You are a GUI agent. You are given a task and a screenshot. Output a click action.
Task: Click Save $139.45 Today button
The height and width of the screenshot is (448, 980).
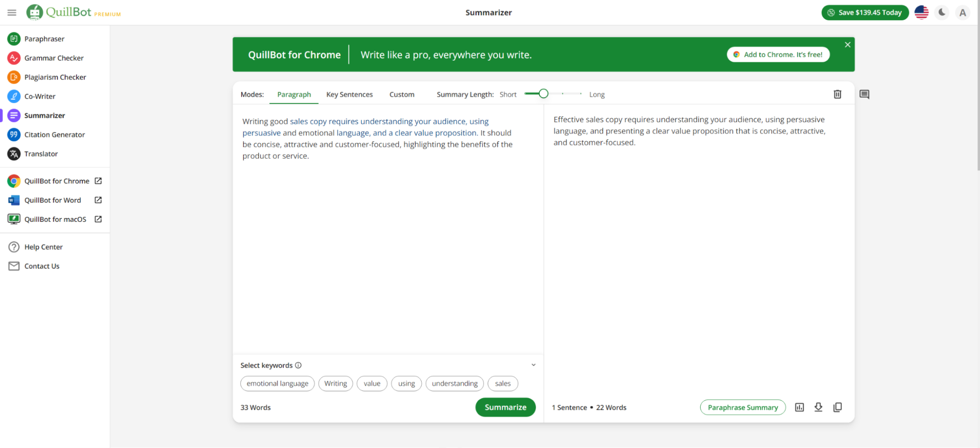(865, 12)
